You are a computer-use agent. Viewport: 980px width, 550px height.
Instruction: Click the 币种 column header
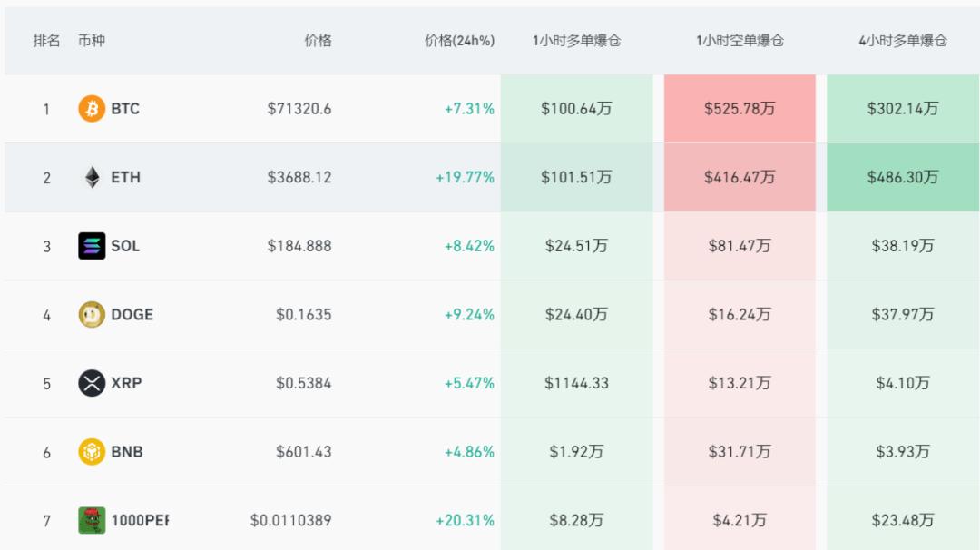point(92,41)
